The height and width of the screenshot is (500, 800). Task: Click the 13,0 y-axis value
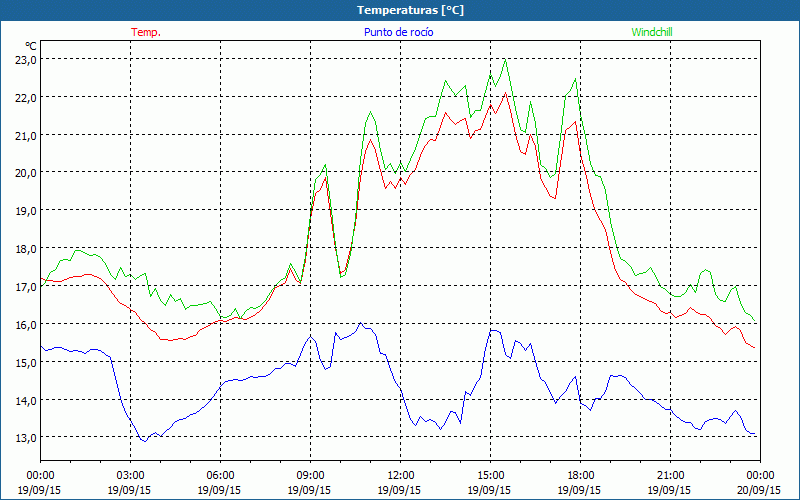[26, 438]
